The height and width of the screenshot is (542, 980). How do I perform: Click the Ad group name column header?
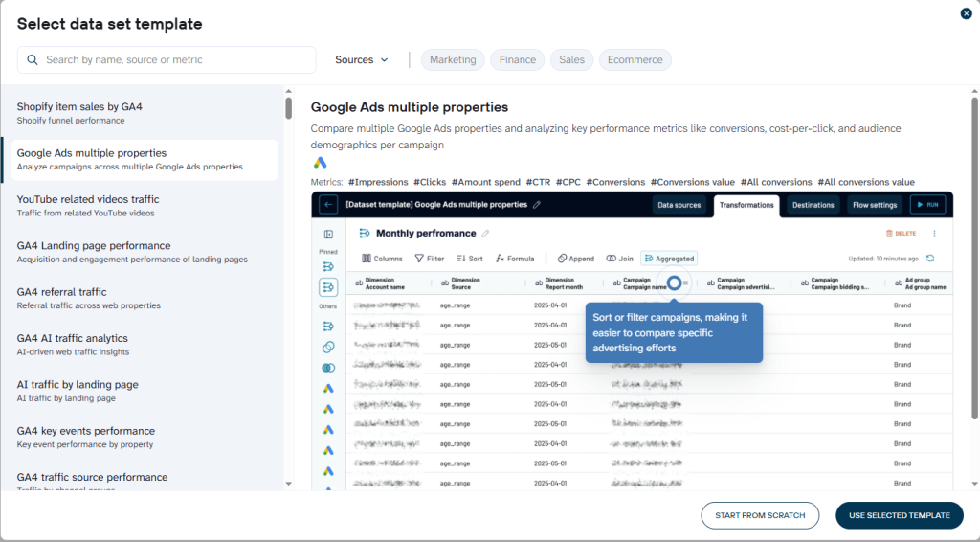pos(920,283)
